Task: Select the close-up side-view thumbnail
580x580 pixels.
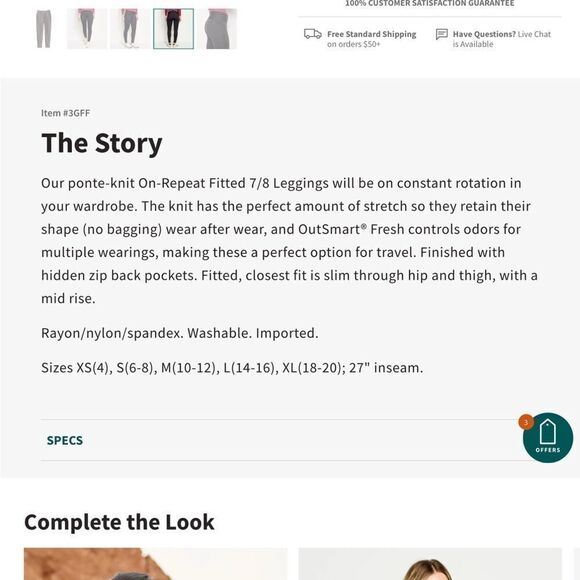Action: 217,29
